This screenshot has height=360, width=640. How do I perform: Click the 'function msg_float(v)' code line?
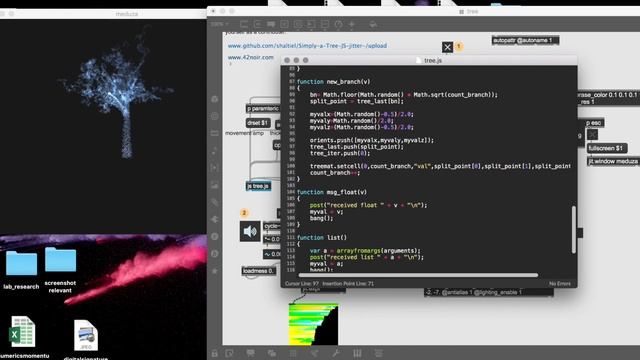(332, 192)
